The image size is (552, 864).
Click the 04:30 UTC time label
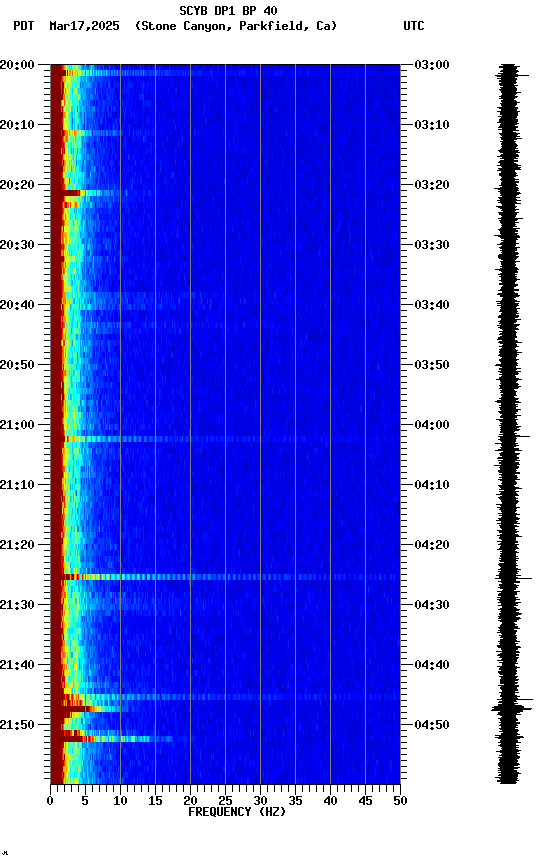pyautogui.click(x=431, y=605)
